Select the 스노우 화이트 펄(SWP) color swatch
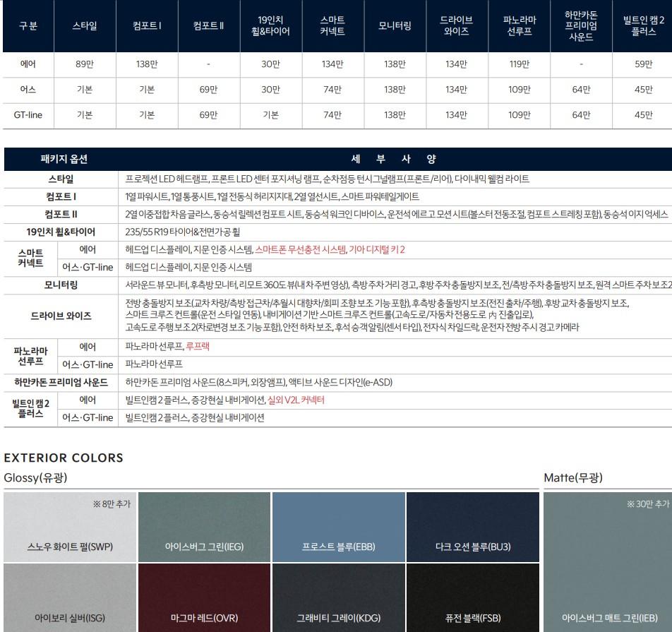The height and width of the screenshot is (632, 672). pos(69,525)
